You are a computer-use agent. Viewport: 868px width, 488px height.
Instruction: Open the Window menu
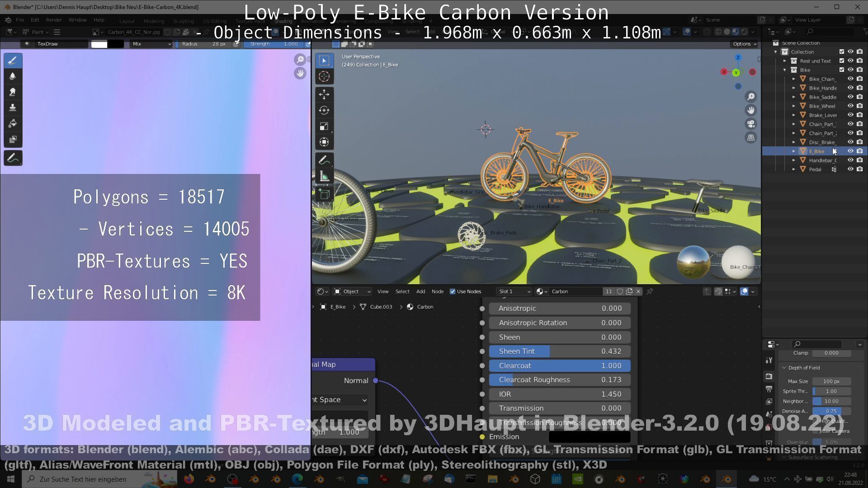click(x=77, y=20)
